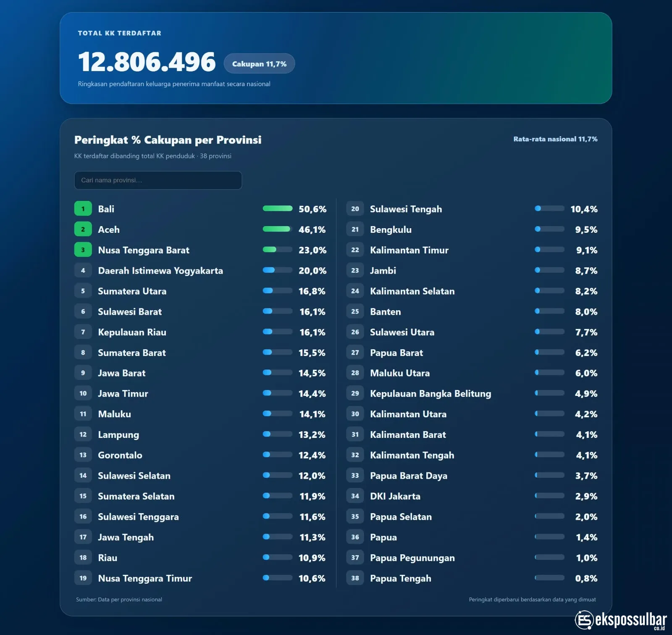The image size is (672, 635).
Task: Click rank badge 38 for Papua Tengah
Action: 355,579
